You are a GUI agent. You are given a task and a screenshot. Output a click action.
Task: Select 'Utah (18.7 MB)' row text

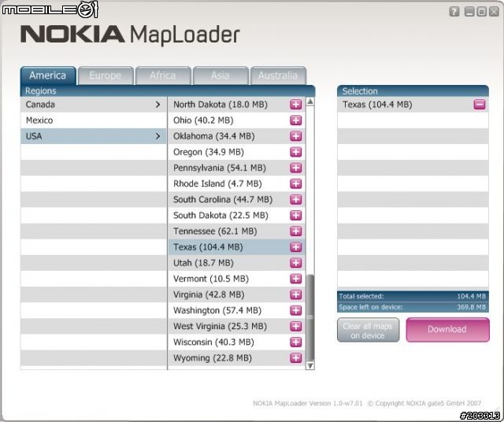(203, 263)
